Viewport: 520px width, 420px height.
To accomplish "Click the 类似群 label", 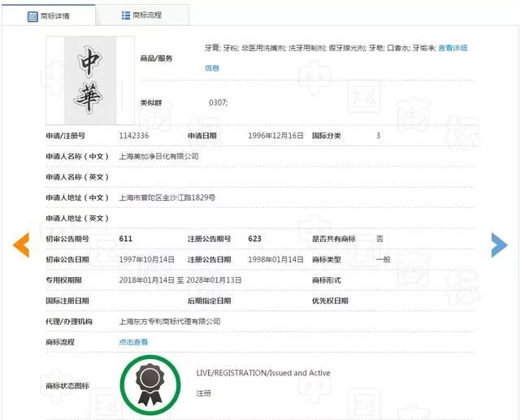I will [x=151, y=102].
